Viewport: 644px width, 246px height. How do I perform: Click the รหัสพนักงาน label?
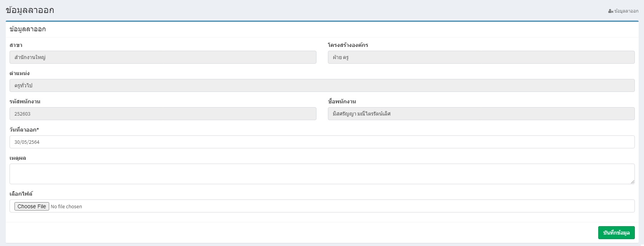(25, 101)
